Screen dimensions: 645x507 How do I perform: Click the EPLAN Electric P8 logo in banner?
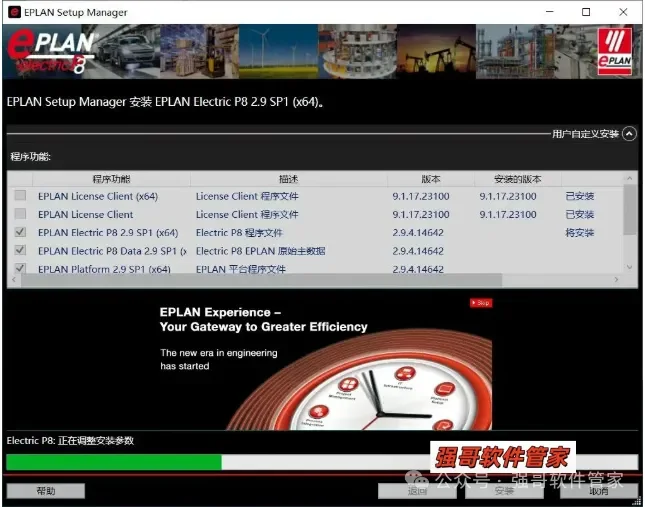pos(50,52)
